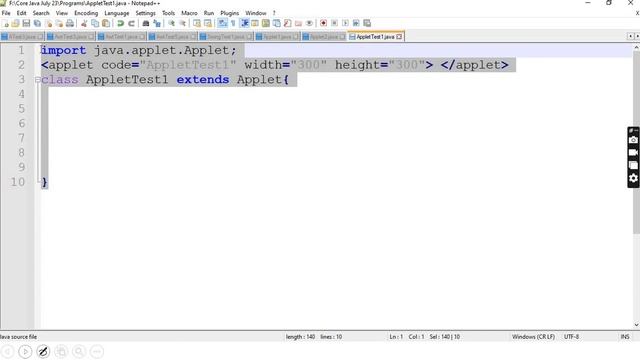640x360 pixels.
Task: Click the Save All toolbar icon
Action: tap(37, 23)
